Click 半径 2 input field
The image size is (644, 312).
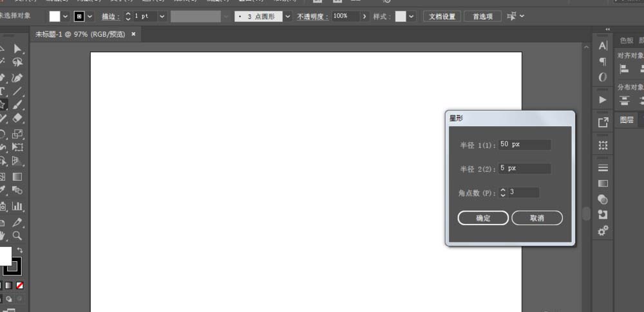tap(524, 169)
